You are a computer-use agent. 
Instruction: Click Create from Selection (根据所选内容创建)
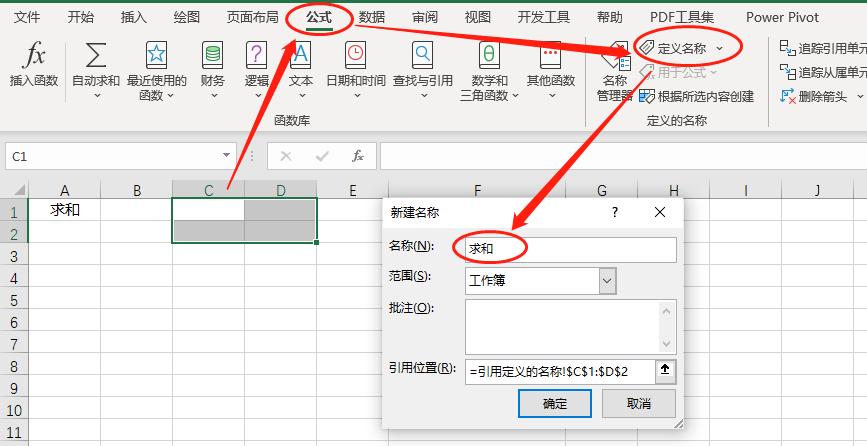(x=696, y=97)
